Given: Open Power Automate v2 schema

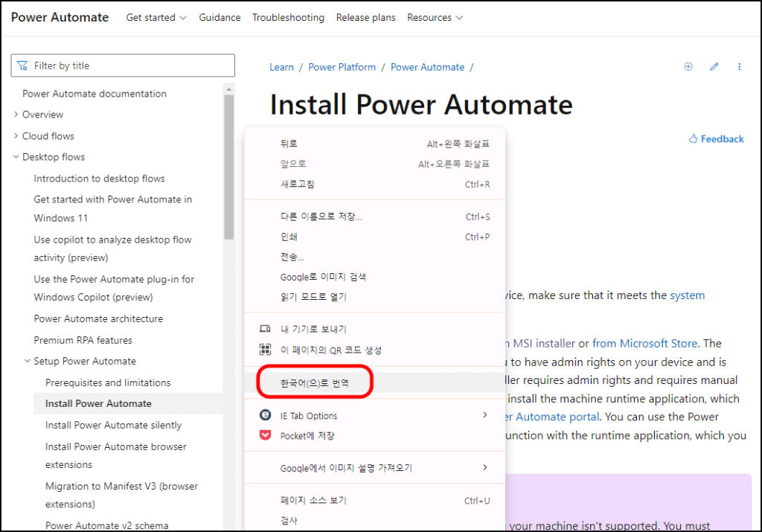Looking at the screenshot, I should pos(107,525).
